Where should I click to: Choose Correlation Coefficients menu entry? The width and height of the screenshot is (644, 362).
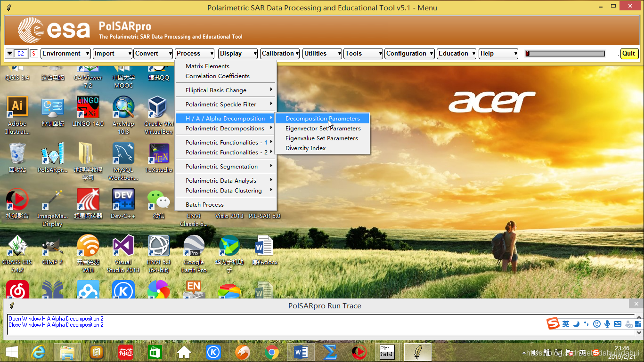(225, 76)
